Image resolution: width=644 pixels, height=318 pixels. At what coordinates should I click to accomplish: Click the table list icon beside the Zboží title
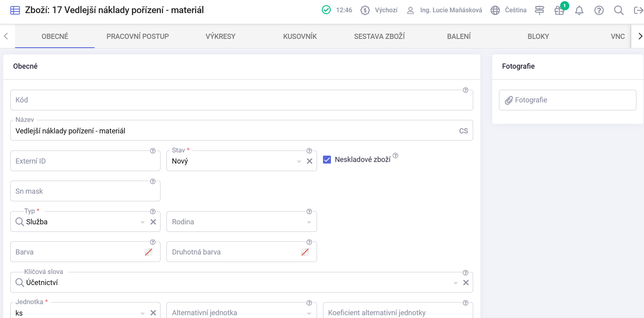tap(15, 10)
